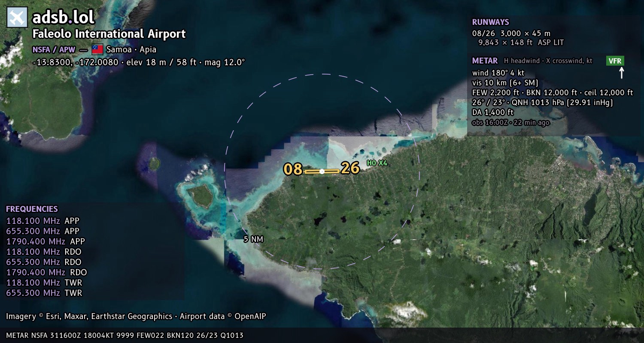
Task: Click 'obs 16:00Z · 22 min ago' timestamp
Action: click(x=511, y=123)
